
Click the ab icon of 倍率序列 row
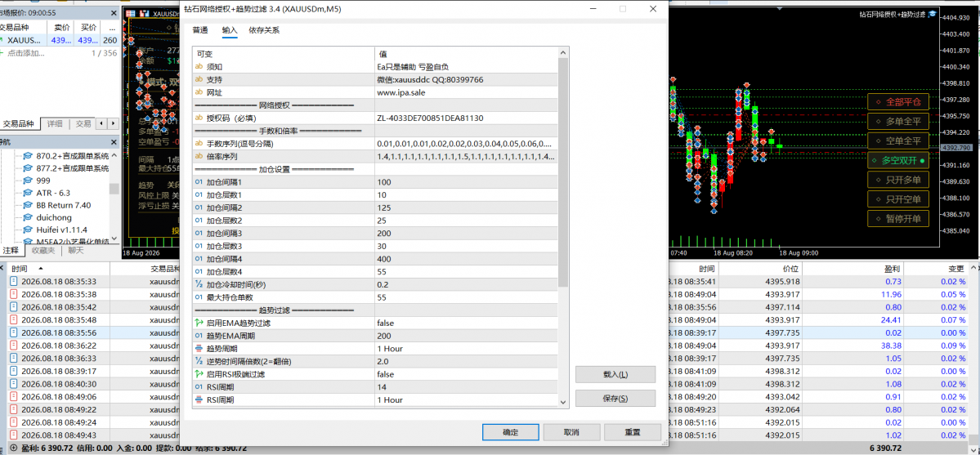[199, 156]
